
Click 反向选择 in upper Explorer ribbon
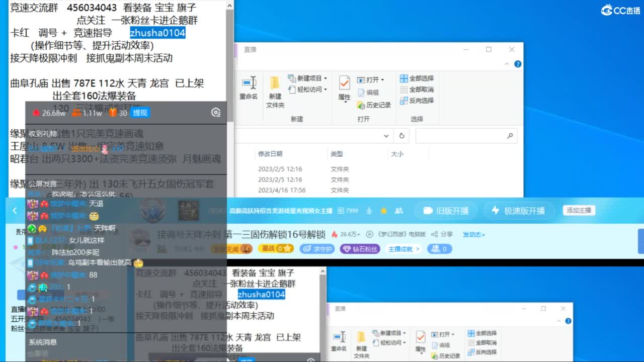click(417, 101)
